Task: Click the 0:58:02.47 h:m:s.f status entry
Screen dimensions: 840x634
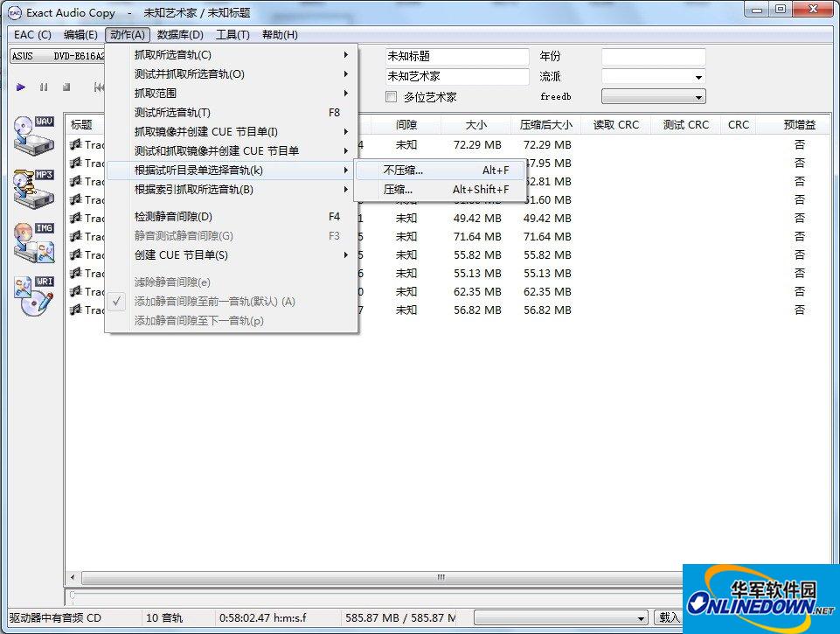Action: 262,618
